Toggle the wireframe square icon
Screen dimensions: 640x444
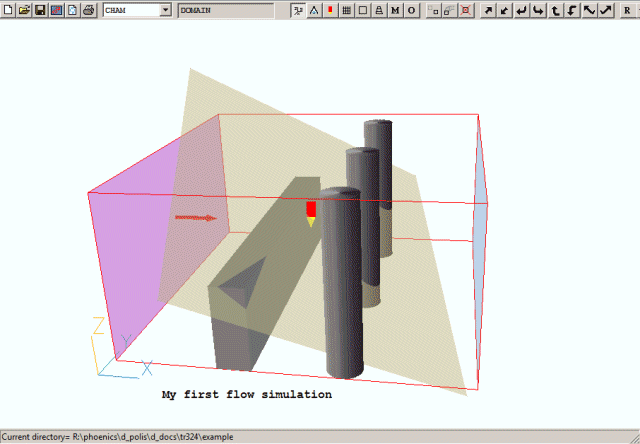point(362,10)
